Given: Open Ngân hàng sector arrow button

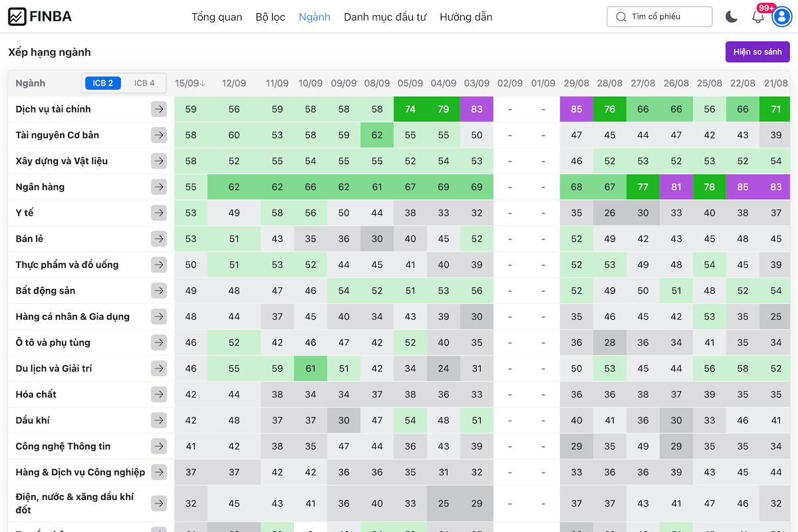Looking at the screenshot, I should (x=158, y=187).
